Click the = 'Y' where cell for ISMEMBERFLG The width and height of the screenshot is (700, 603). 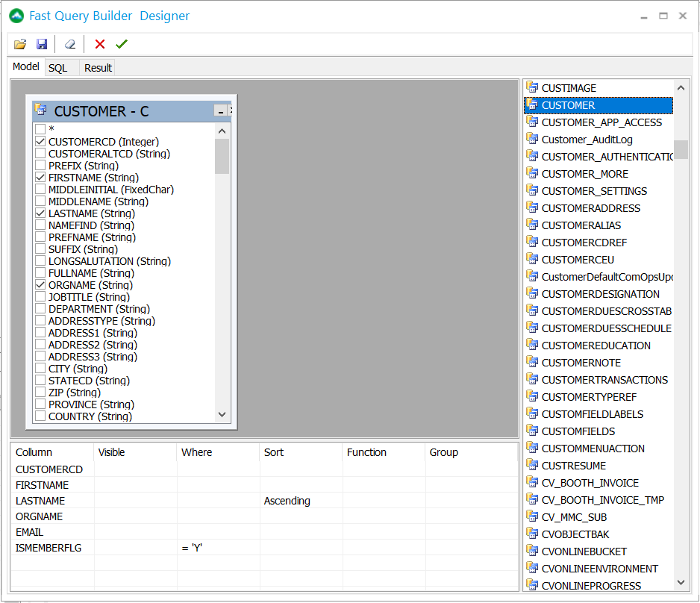tap(219, 548)
